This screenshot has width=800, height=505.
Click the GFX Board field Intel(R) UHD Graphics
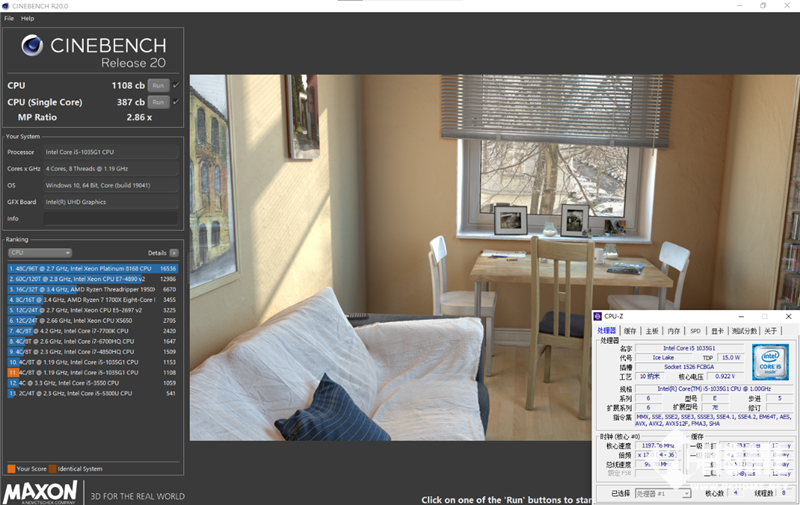tap(111, 202)
